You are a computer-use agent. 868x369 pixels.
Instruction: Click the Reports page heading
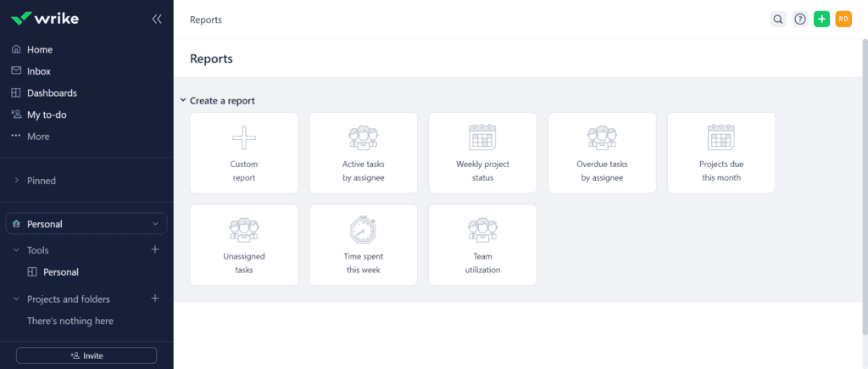tap(211, 59)
